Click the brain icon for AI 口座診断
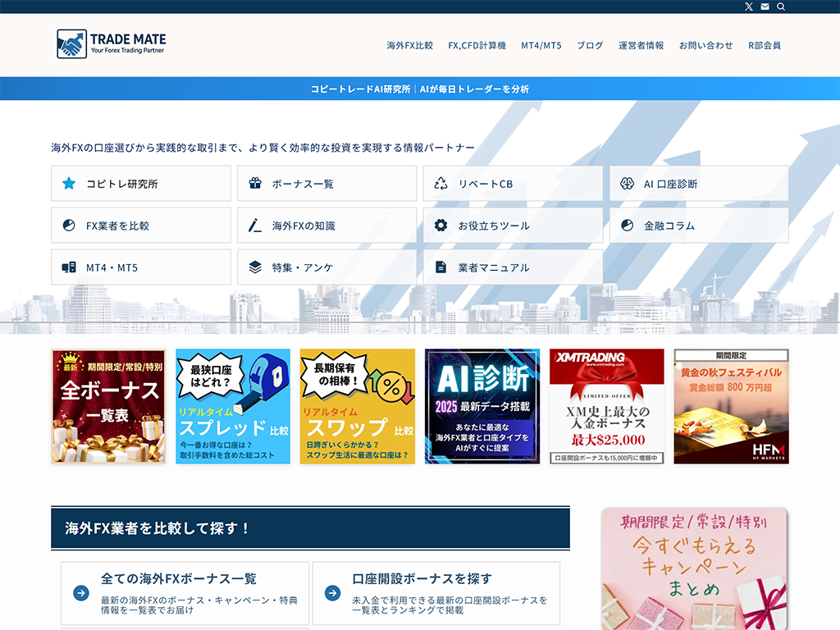 (627, 184)
